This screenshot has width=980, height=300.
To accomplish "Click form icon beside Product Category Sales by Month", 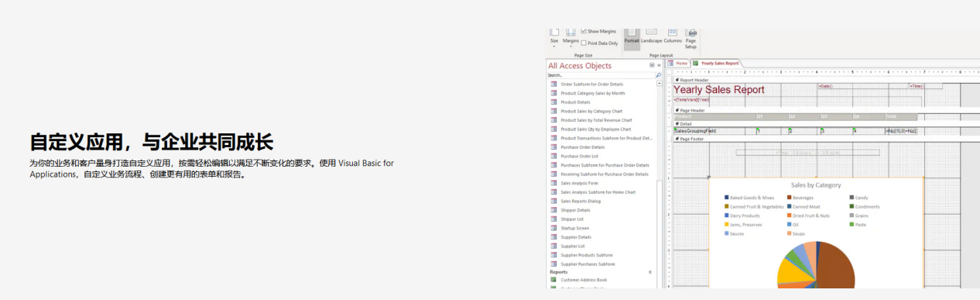I will coord(553,93).
